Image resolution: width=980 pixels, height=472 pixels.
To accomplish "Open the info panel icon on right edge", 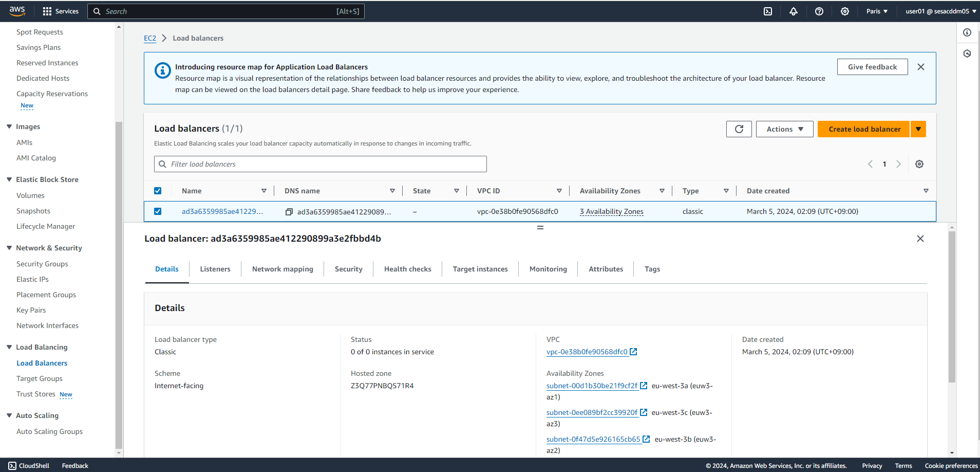I will tap(967, 32).
